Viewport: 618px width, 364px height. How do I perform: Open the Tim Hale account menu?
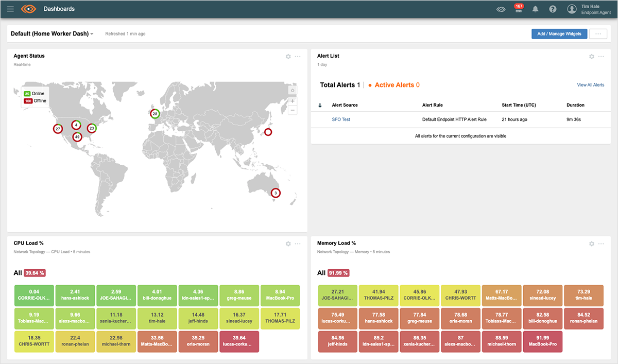point(589,9)
